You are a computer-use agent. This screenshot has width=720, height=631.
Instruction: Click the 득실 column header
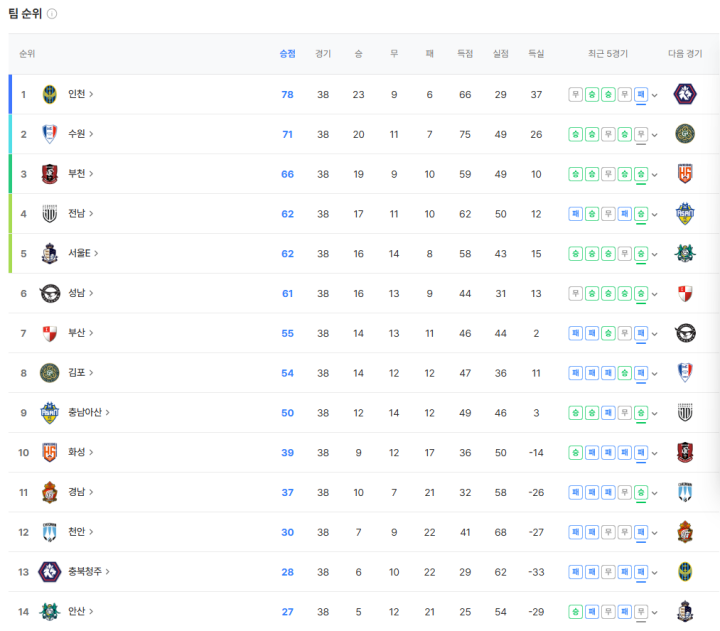536,54
